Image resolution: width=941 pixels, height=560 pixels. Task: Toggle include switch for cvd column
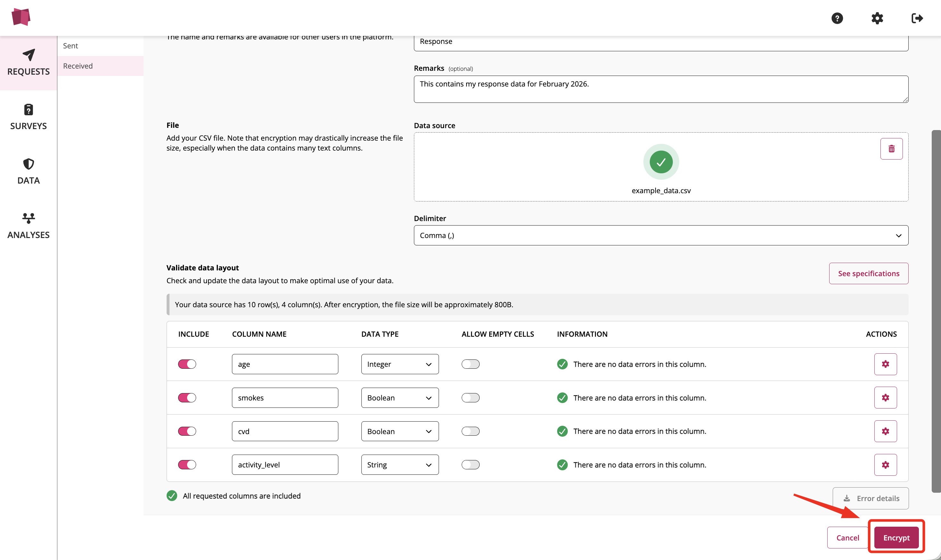point(187,431)
